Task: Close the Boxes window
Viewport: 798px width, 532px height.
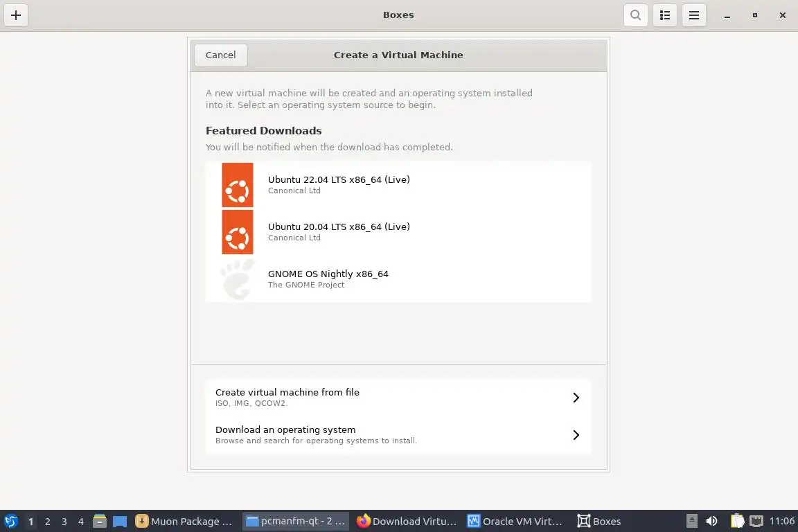Action: [x=783, y=15]
